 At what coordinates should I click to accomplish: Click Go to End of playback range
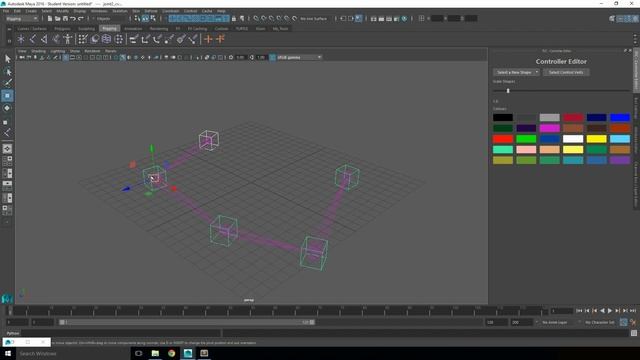click(x=633, y=311)
